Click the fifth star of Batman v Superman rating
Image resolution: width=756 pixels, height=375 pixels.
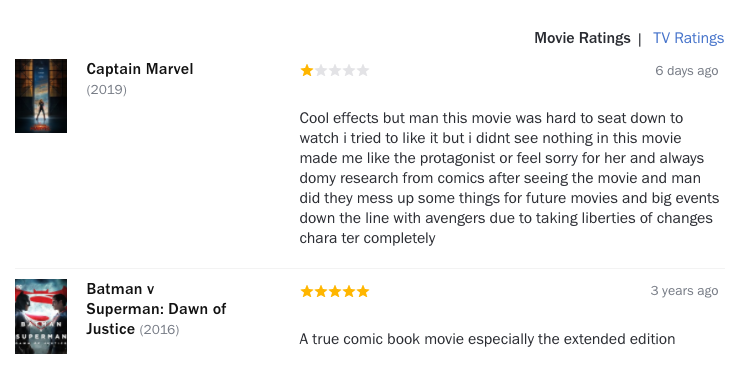(x=363, y=291)
